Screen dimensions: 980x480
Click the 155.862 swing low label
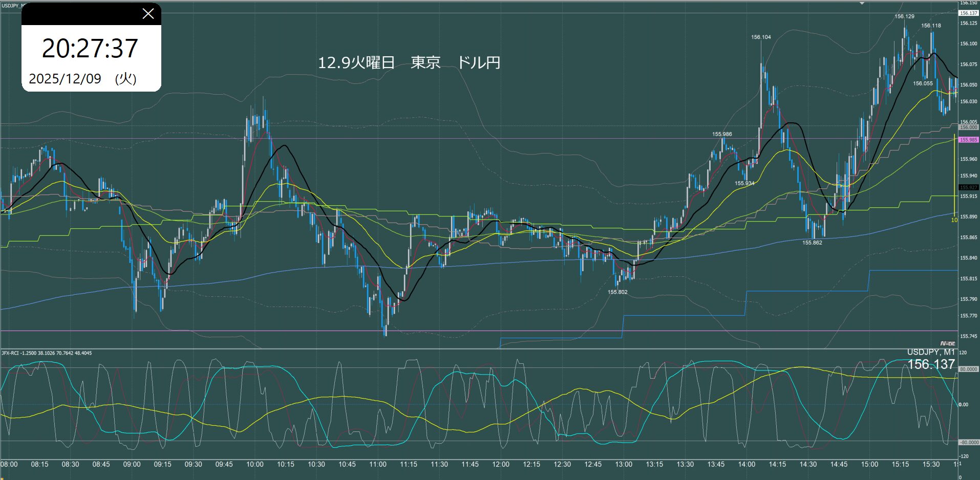tap(812, 243)
